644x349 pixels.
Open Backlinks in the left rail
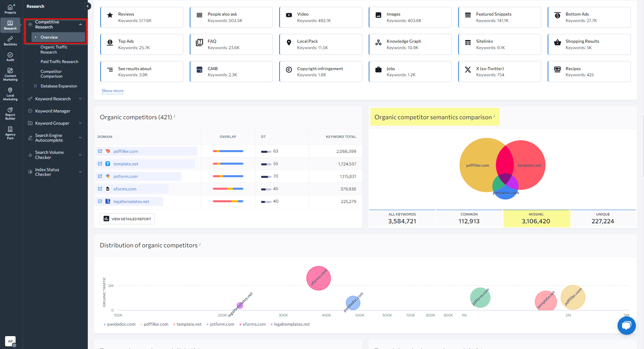tap(10, 41)
